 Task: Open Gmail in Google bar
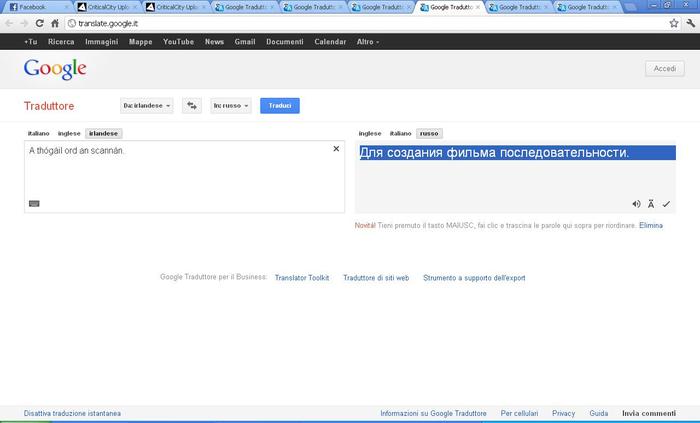click(245, 41)
